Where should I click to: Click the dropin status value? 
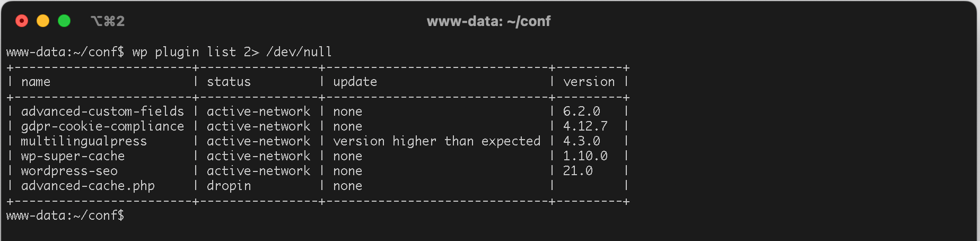point(229,186)
